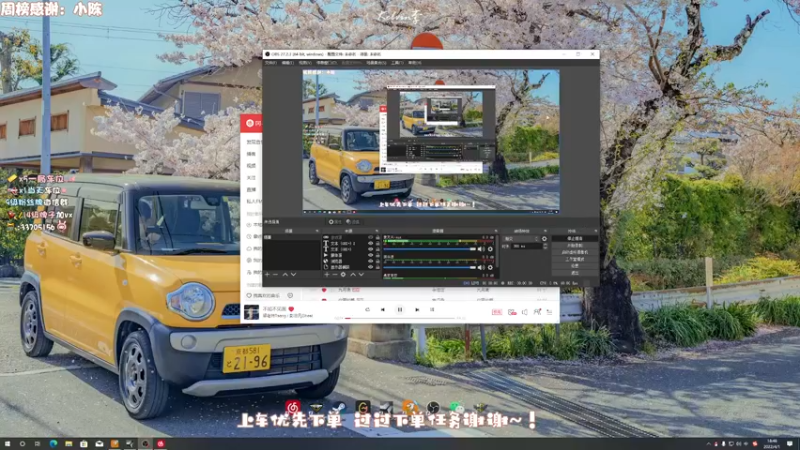Click the transition duration input field
Viewport: 800px width, 450px height.
(526, 246)
